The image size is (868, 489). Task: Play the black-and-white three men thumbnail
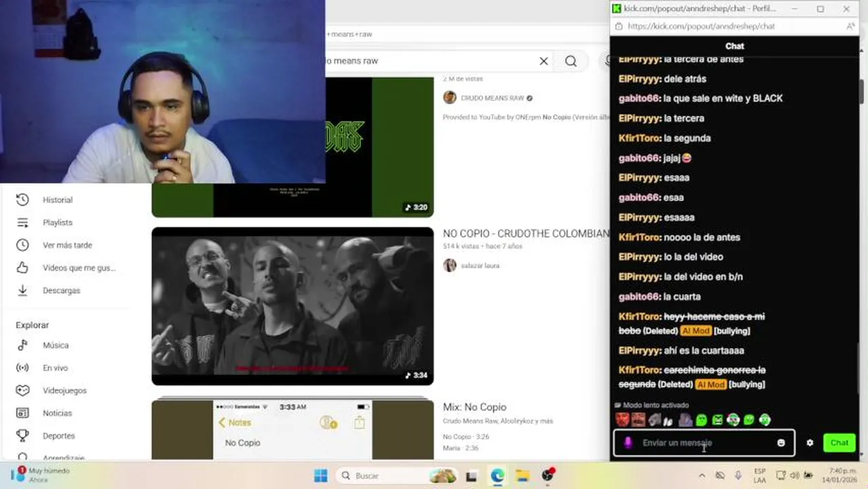292,306
